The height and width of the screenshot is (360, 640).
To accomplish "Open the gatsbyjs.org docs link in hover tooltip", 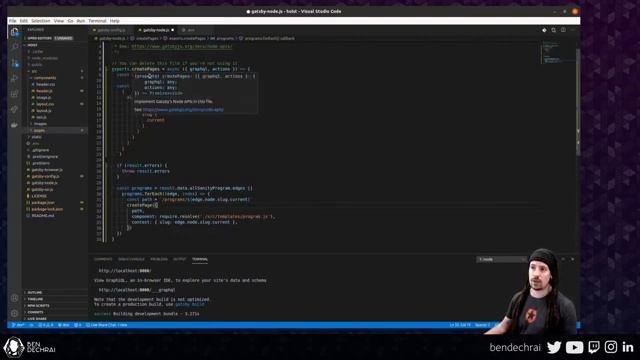I will 183,109.
